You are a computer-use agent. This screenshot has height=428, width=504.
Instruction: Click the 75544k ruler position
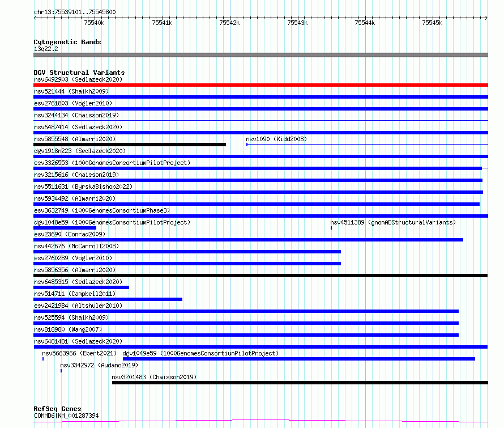tap(365, 23)
